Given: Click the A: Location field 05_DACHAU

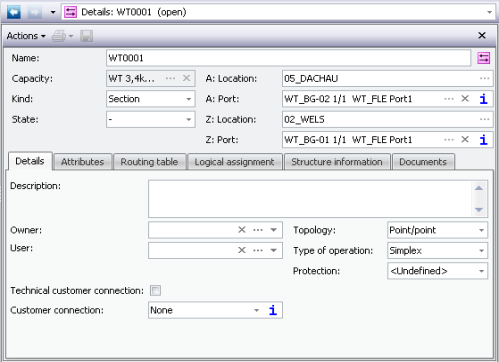Looking at the screenshot, I should click(387, 79).
